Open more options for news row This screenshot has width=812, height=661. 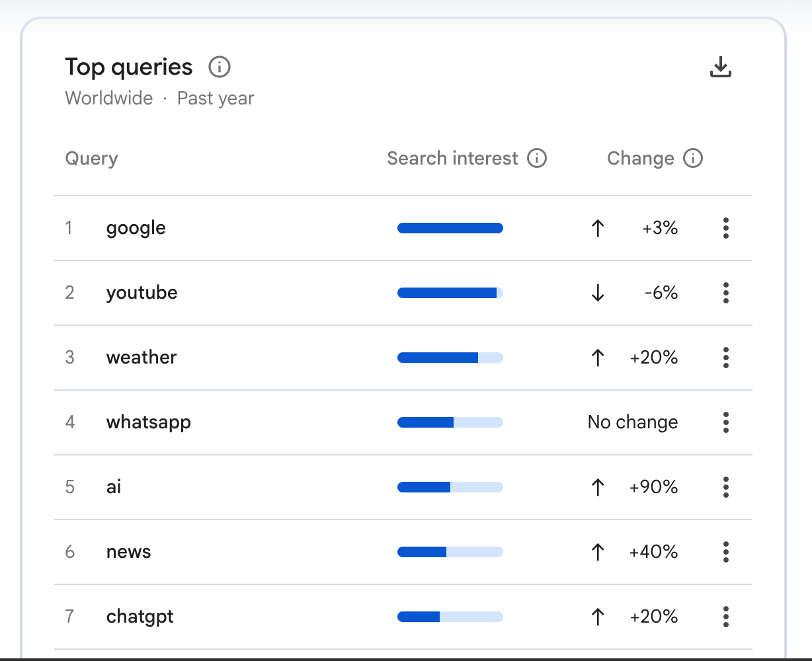tap(726, 552)
